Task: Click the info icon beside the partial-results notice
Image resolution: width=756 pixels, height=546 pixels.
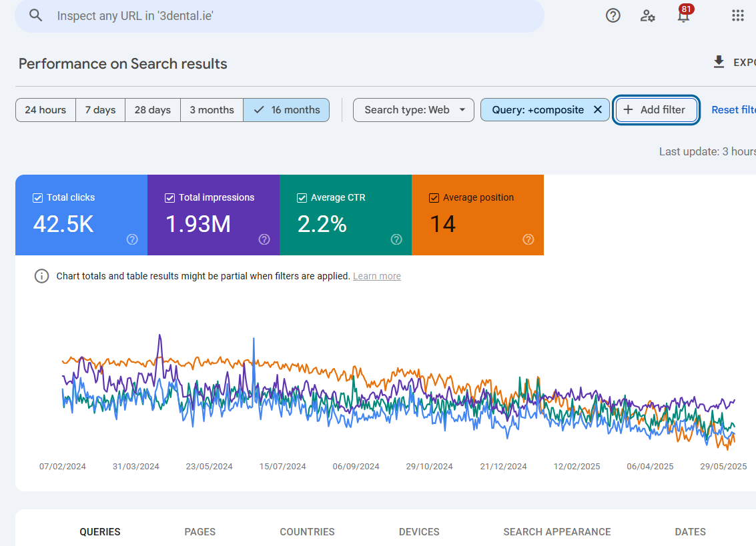Action: pos(40,275)
